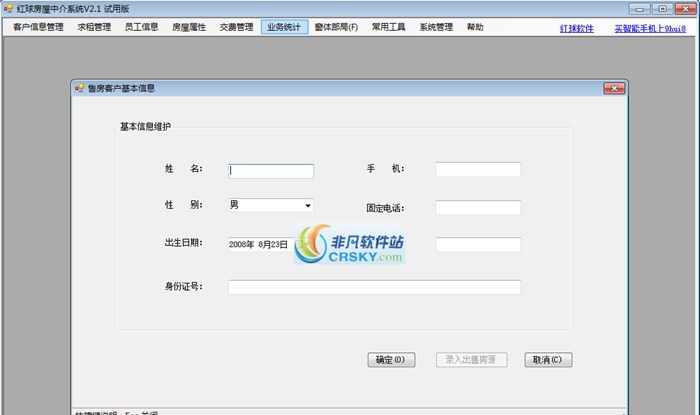This screenshot has height=415, width=700.
Task: Click the 录入出售房源 button
Action: (471, 360)
